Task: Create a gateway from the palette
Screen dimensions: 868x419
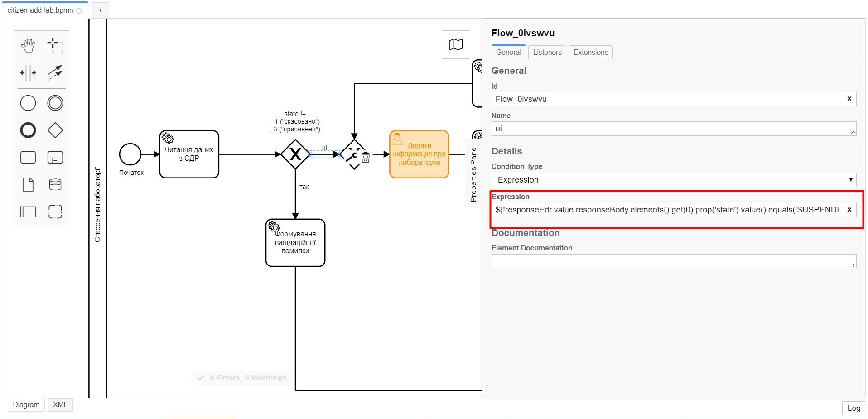Action: pos(55,130)
